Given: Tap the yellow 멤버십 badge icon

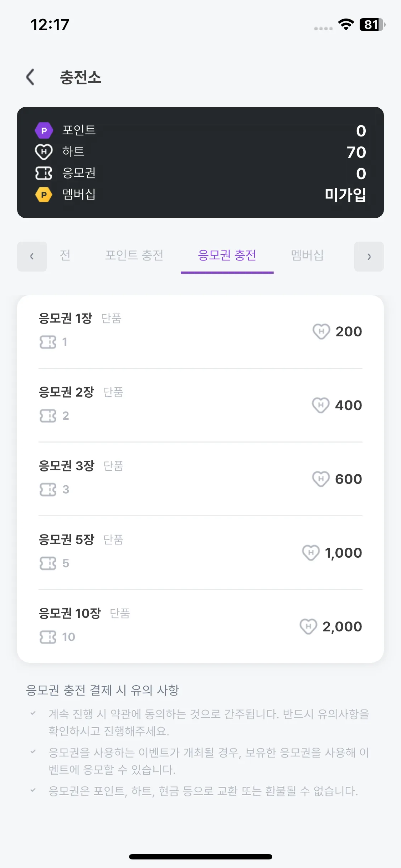Looking at the screenshot, I should pyautogui.click(x=44, y=195).
